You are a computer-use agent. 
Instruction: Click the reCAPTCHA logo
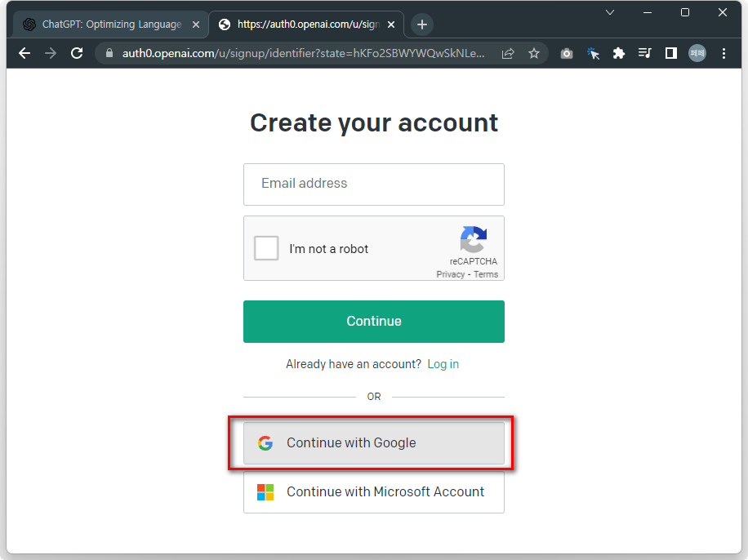pos(474,239)
